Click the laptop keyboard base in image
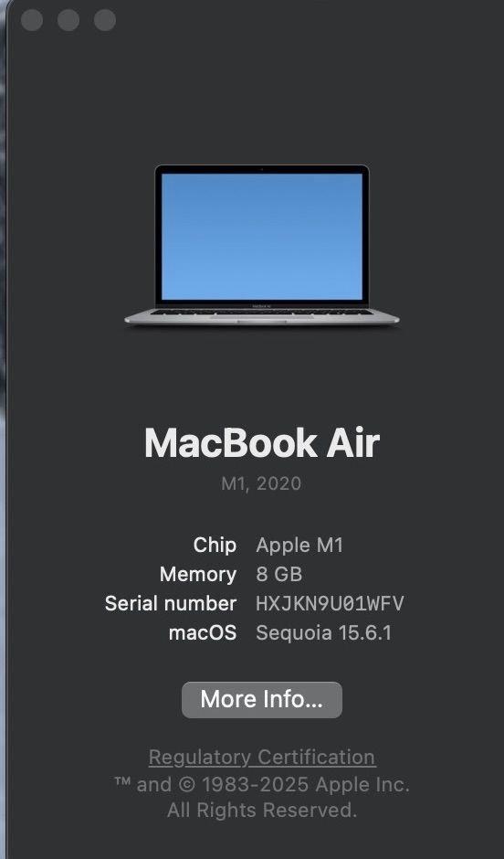The width and height of the screenshot is (504, 859). pos(261,317)
